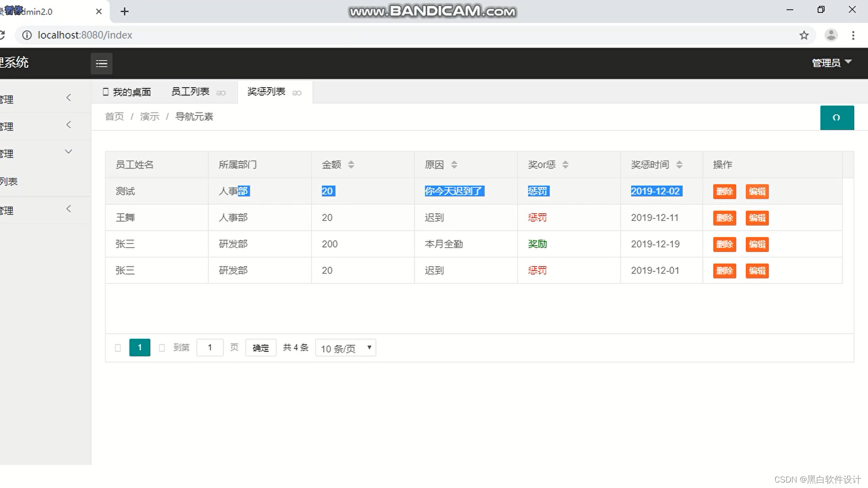Delete the 张三 2019-12-01 record

pos(724,271)
